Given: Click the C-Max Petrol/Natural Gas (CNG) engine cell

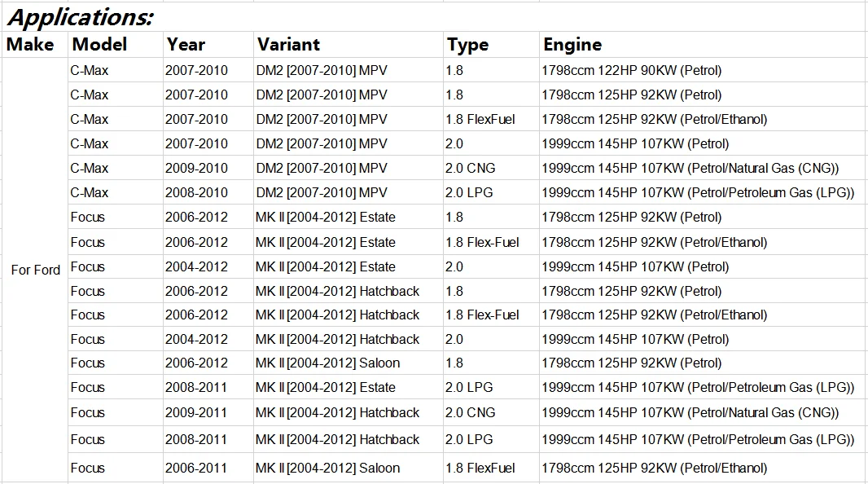Looking at the screenshot, I should pyautogui.click(x=690, y=168).
